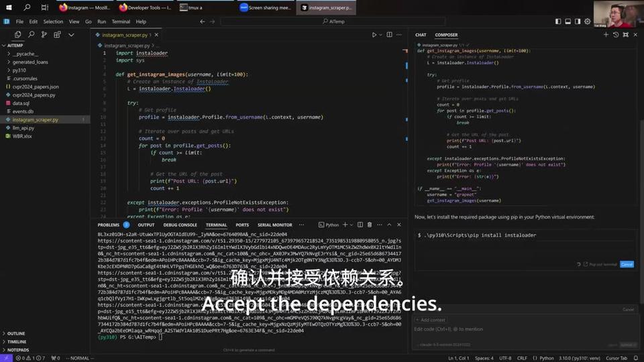The image size is (644, 362).
Task: Go back with navigation arrow
Action: [x=203, y=21]
